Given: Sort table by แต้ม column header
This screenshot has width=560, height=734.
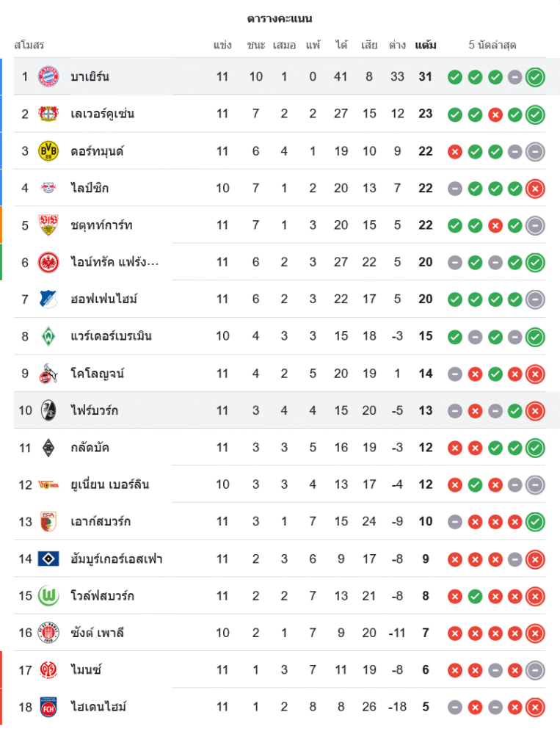Looking at the screenshot, I should (x=426, y=45).
